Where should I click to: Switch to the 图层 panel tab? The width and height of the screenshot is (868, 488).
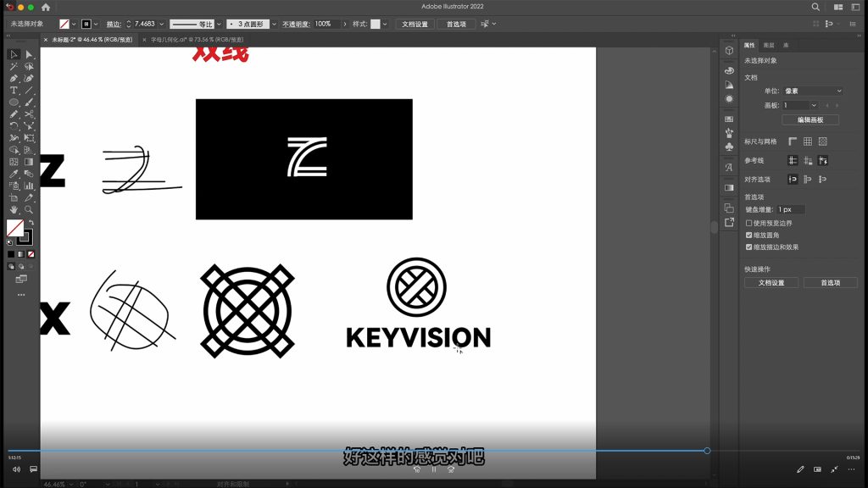[x=769, y=45]
